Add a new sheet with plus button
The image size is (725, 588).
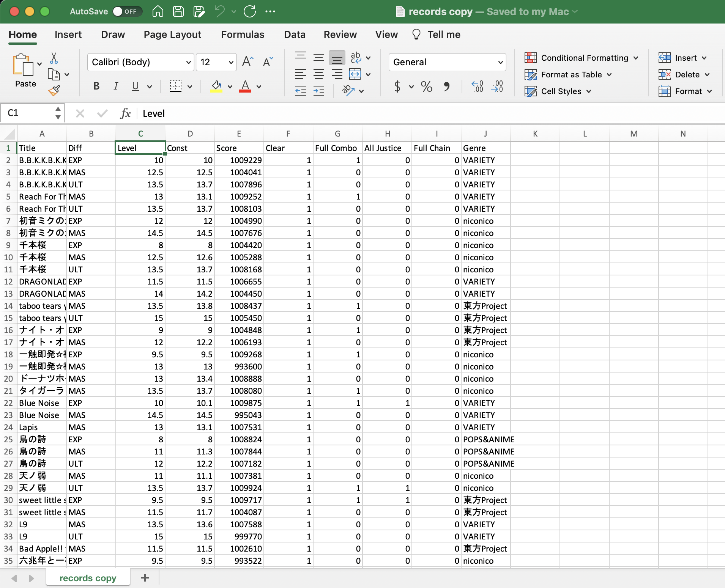coord(145,578)
